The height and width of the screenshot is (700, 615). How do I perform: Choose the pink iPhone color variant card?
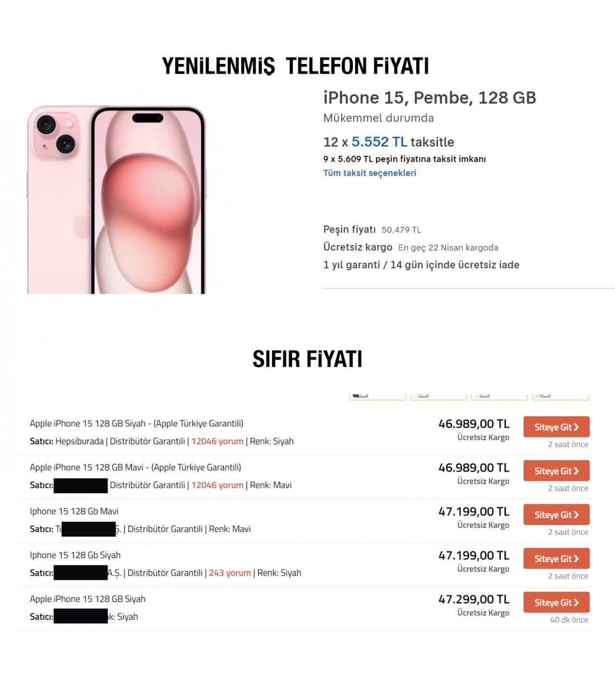point(560,396)
